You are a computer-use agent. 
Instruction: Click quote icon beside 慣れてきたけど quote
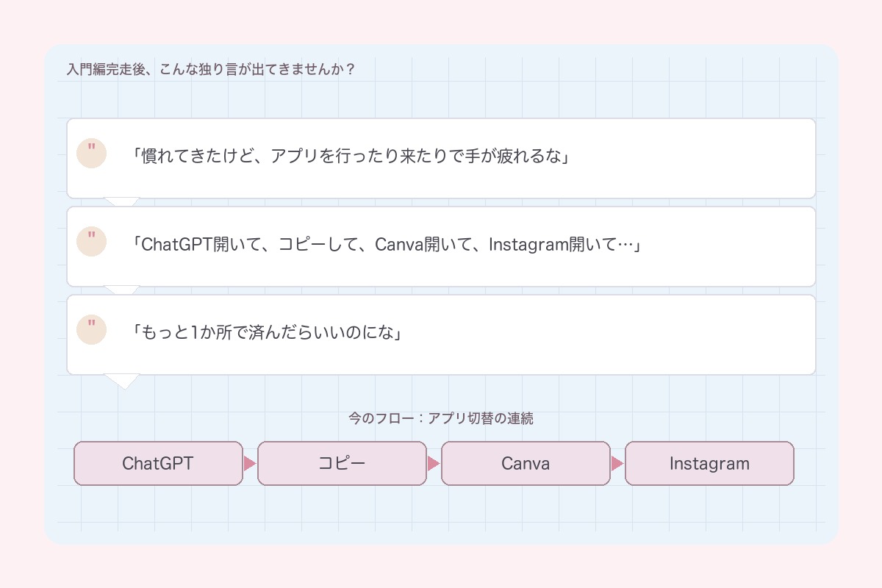tap(92, 154)
